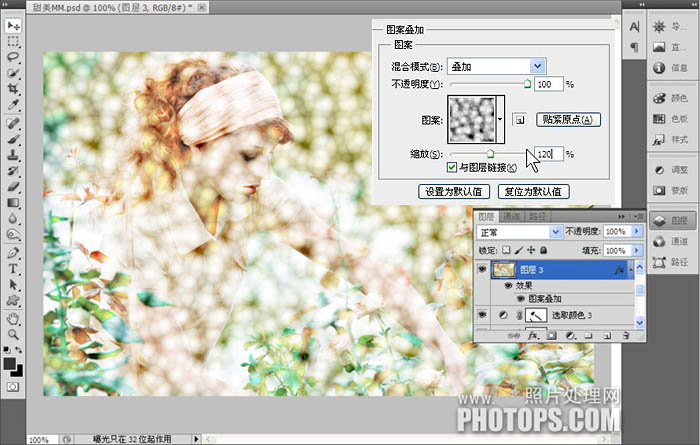Viewport: 700px width, 445px height.
Task: Select the Pen tool
Action: 13,253
